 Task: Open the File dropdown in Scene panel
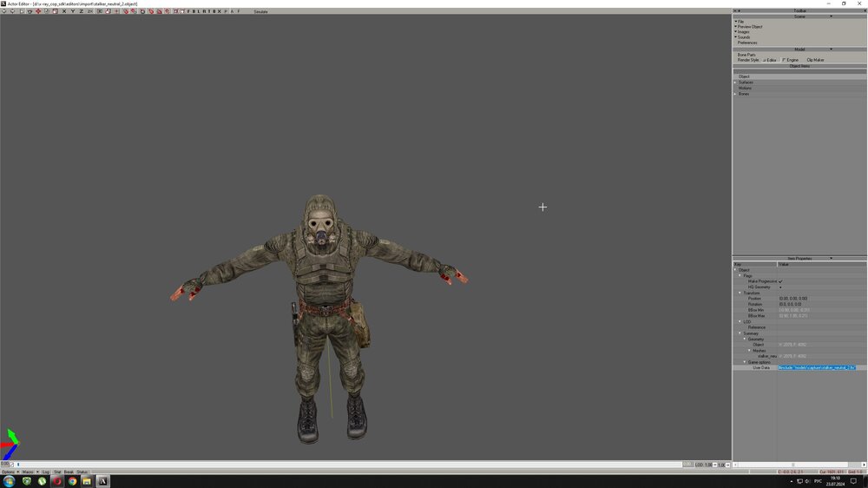click(x=740, y=22)
